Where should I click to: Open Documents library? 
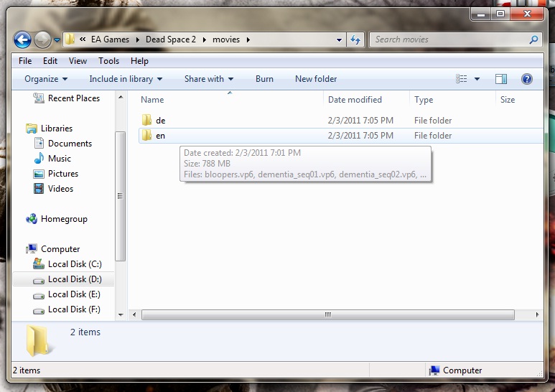(x=70, y=144)
